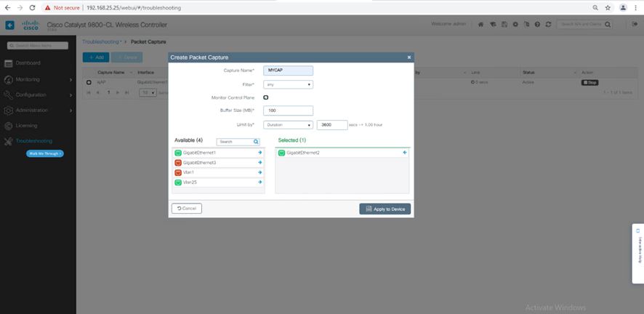Click the right arrow beside Vlan25
The height and width of the screenshot is (314, 644).
pos(259,182)
